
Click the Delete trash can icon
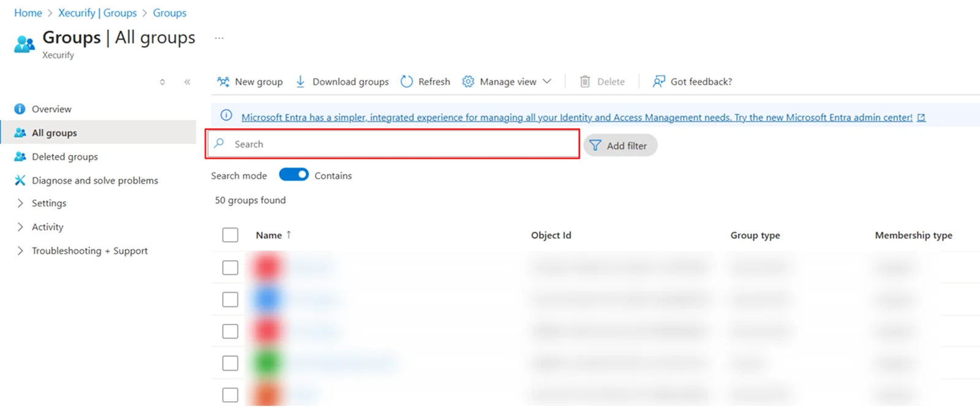point(585,81)
